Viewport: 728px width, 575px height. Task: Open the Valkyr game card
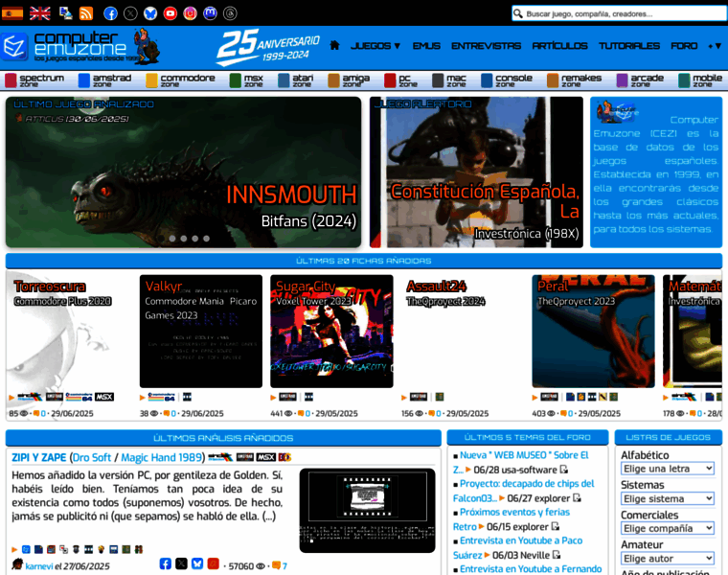coord(201,332)
